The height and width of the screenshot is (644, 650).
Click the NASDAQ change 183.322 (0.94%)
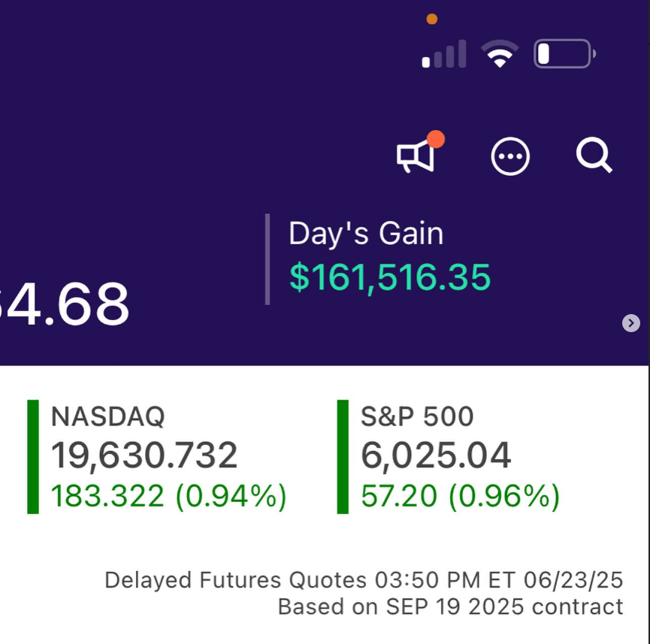click(168, 497)
